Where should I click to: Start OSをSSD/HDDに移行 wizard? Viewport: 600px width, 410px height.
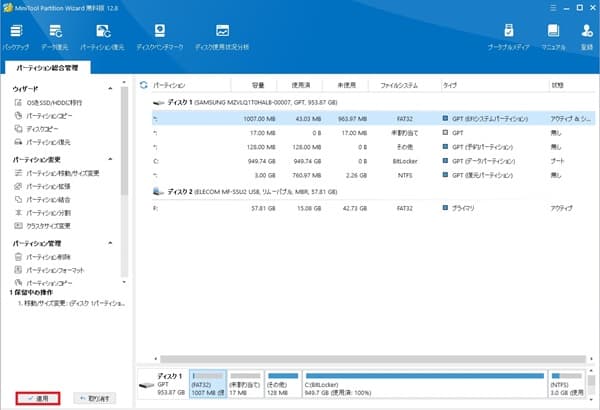(x=49, y=103)
